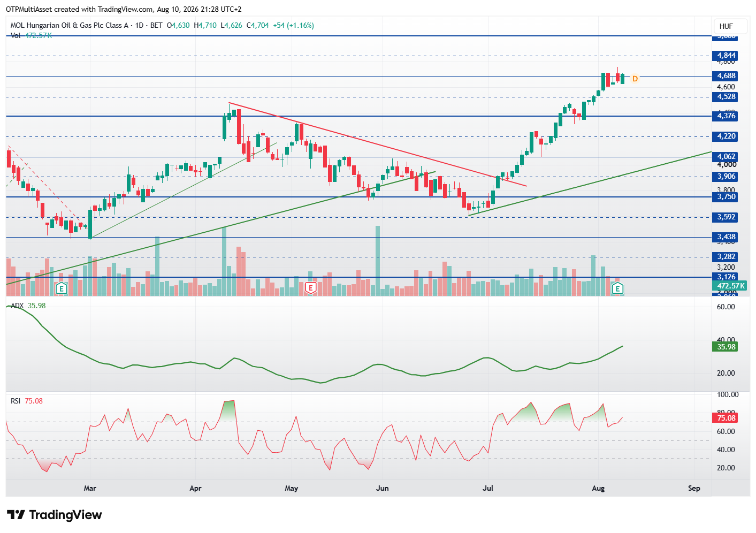Click the red 75.08 RSI scale label
The width and height of the screenshot is (756, 533).
[x=726, y=418]
